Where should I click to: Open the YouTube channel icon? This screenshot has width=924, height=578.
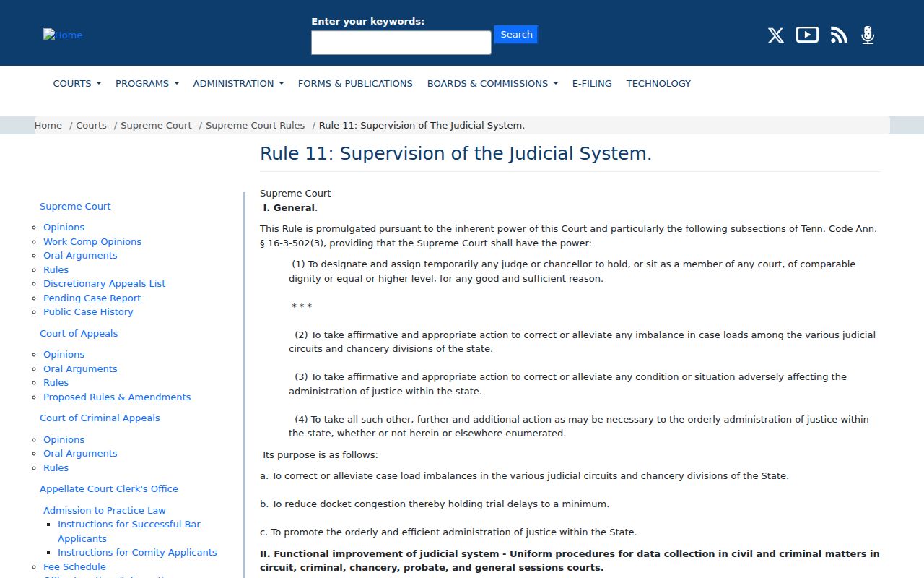[807, 35]
